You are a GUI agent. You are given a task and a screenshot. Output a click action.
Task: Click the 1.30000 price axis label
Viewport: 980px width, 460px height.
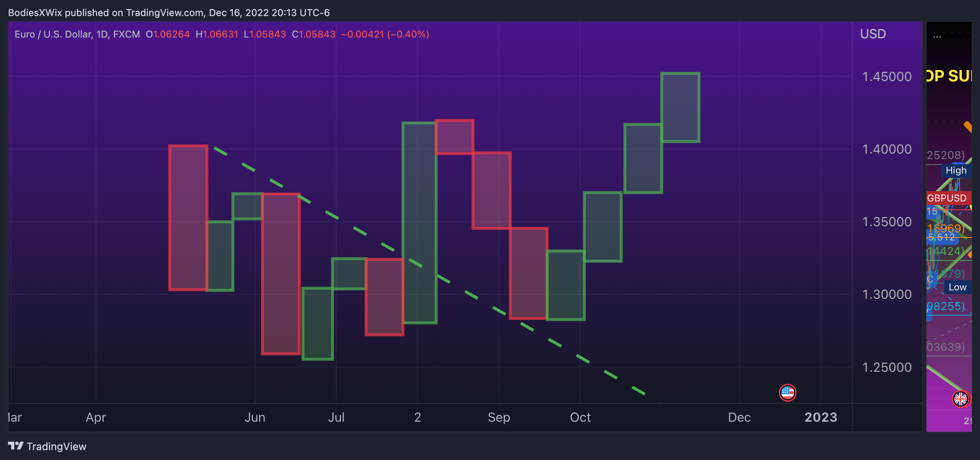(x=887, y=294)
